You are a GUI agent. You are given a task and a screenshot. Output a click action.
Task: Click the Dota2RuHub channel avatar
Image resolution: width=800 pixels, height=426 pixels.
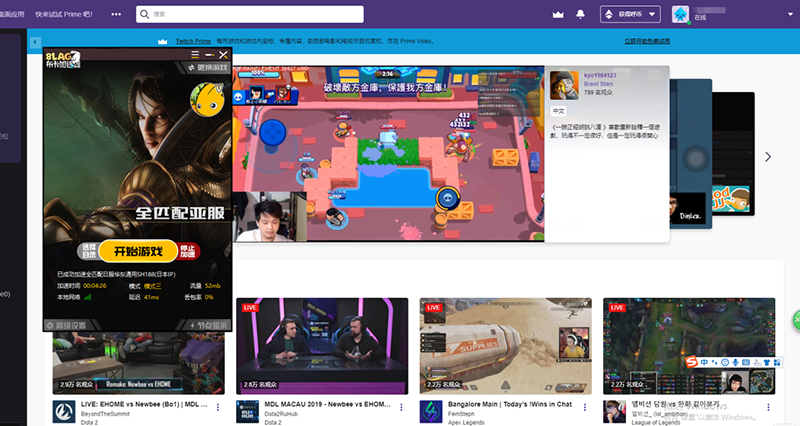247,412
